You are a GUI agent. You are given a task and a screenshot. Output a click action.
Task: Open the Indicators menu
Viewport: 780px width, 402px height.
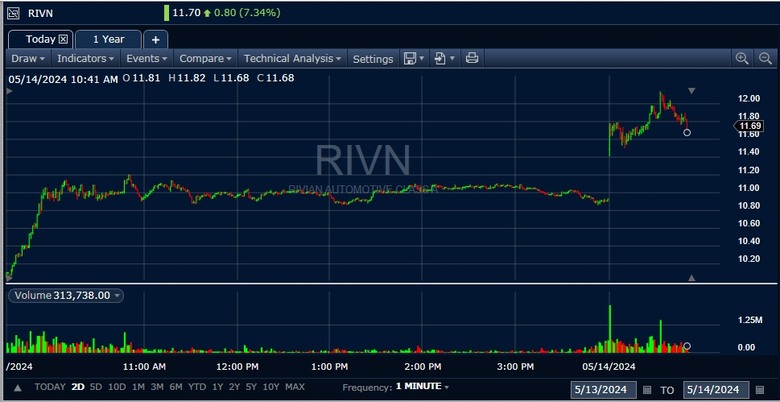pos(86,59)
